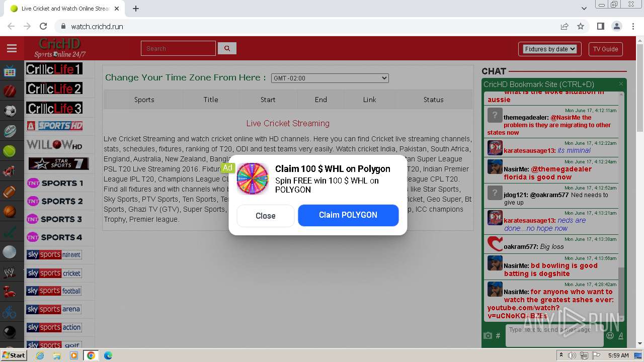Open the Windows Start menu
Image resolution: width=644 pixels, height=362 pixels.
(14, 355)
